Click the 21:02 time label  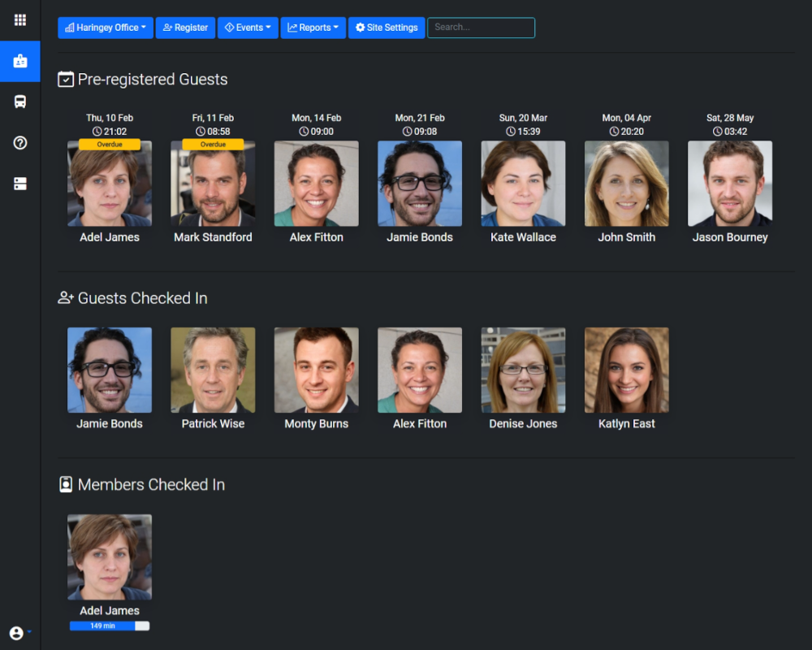[110, 132]
